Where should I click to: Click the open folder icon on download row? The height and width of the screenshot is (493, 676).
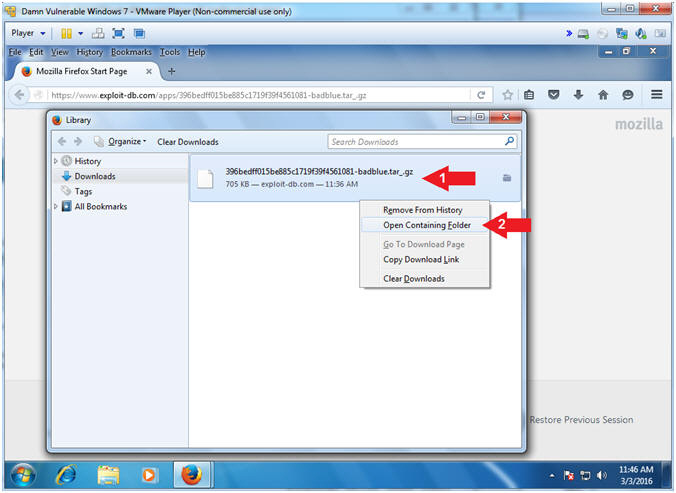pyautogui.click(x=507, y=178)
